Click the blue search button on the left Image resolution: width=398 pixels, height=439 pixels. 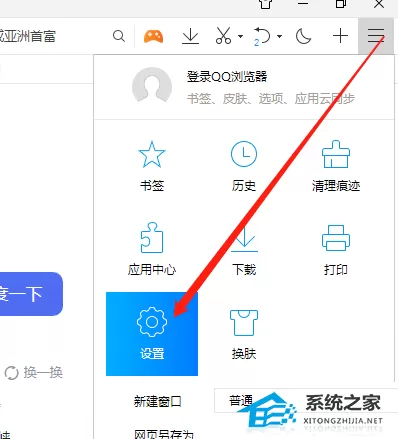click(31, 294)
